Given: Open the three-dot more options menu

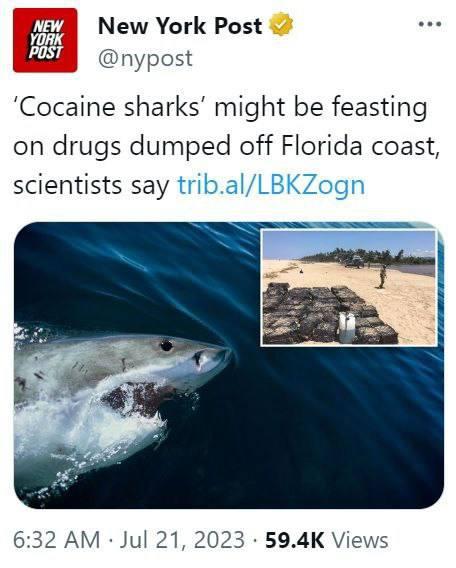Looking at the screenshot, I should tap(430, 25).
